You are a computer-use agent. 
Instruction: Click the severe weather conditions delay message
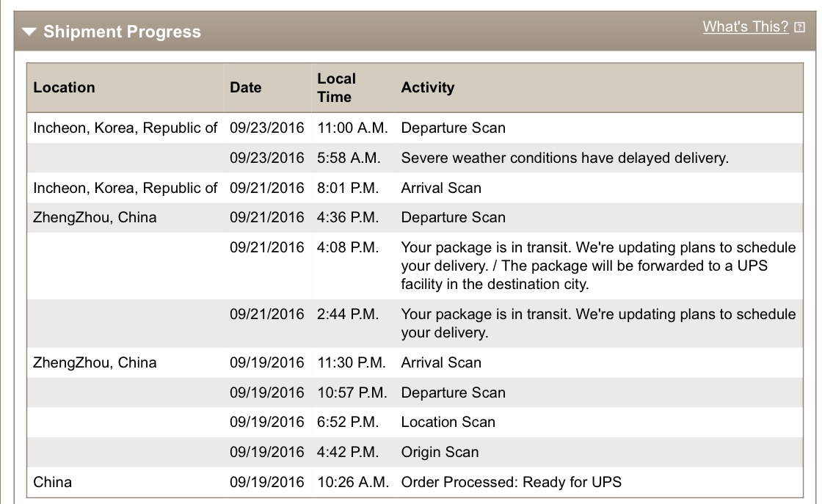[x=564, y=158]
